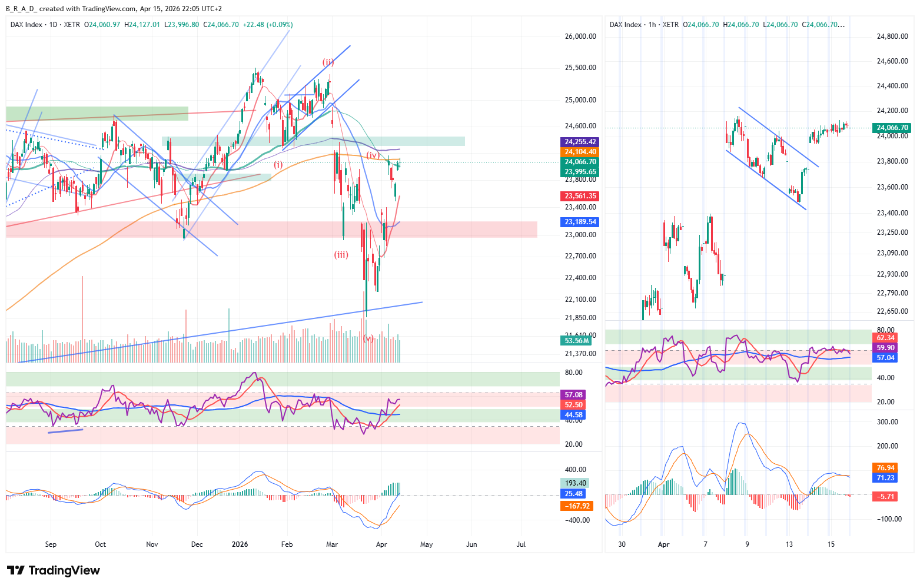Select the 53.56M volume label
This screenshot has height=588, width=920.
click(576, 341)
